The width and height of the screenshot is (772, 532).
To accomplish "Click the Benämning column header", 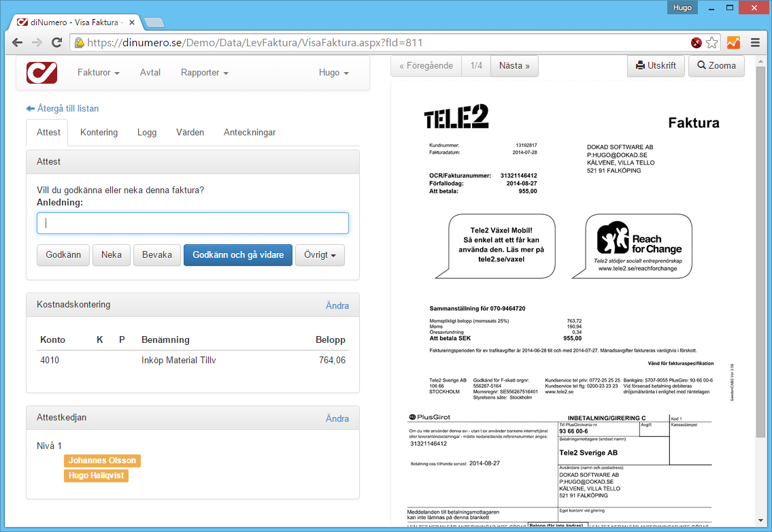I will [165, 339].
